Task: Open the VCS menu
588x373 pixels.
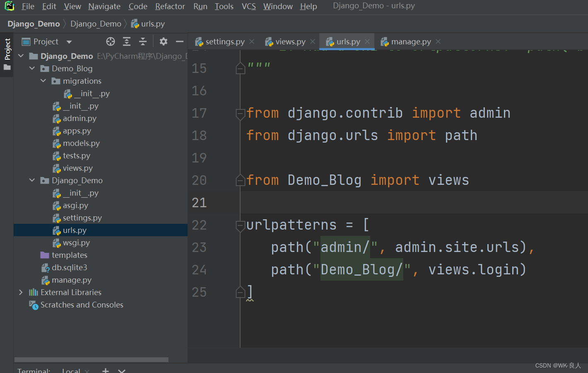Action: (249, 6)
